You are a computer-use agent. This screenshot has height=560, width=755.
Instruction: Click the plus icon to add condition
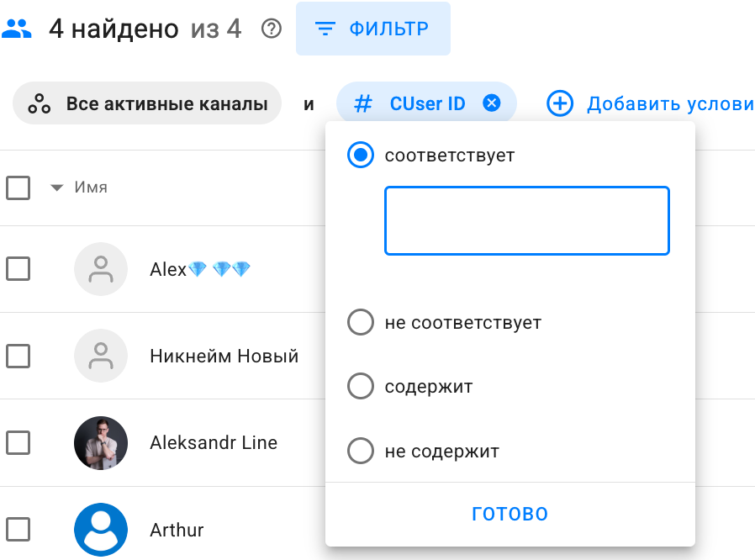coord(560,103)
